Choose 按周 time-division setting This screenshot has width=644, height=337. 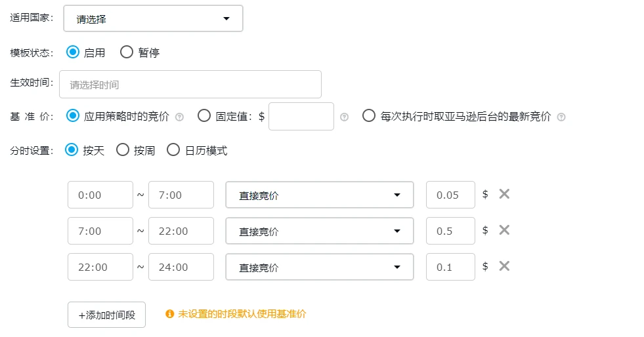point(123,150)
